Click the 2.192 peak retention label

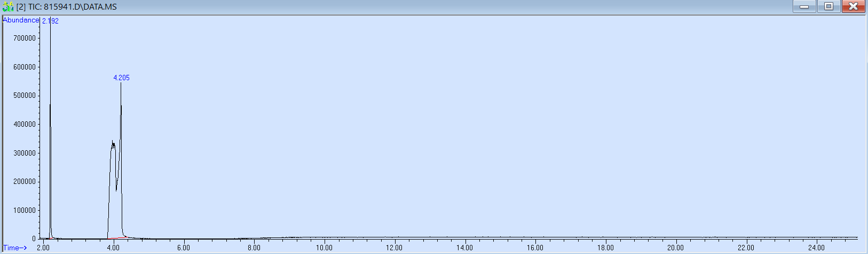click(x=50, y=21)
